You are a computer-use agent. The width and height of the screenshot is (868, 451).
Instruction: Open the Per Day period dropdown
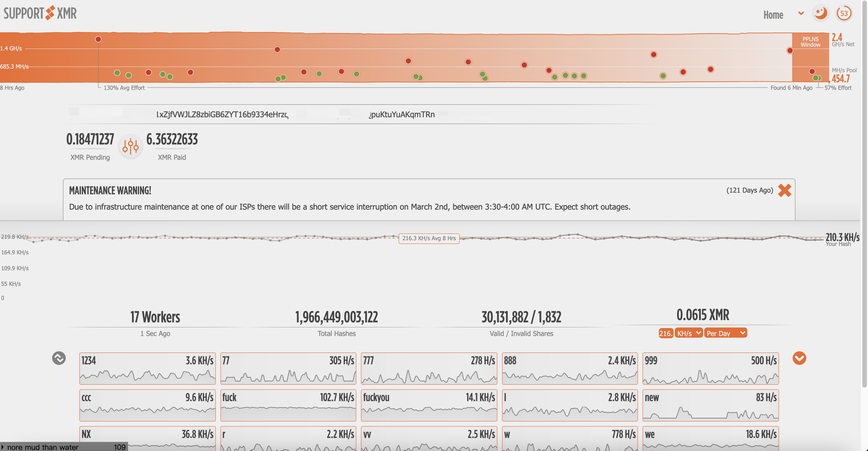coord(726,333)
